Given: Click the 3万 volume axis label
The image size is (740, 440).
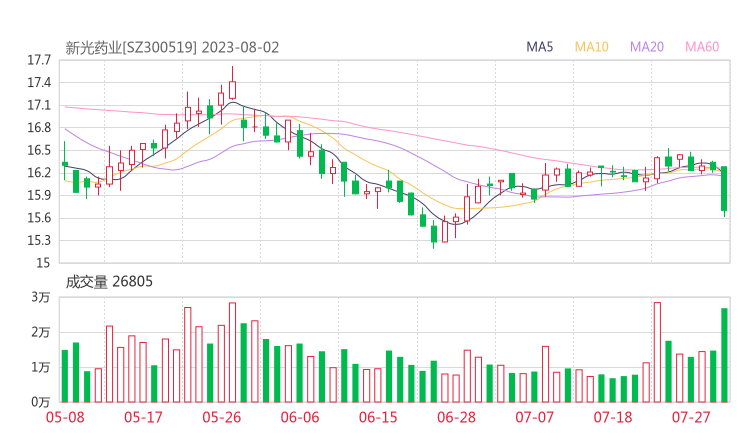Looking at the screenshot, I should click(41, 297).
